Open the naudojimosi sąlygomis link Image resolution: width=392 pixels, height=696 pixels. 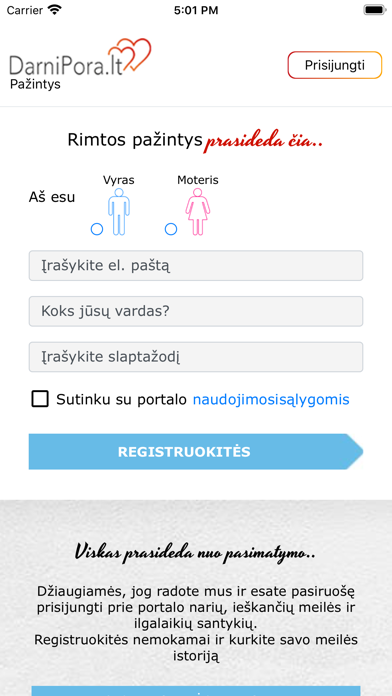point(271,400)
